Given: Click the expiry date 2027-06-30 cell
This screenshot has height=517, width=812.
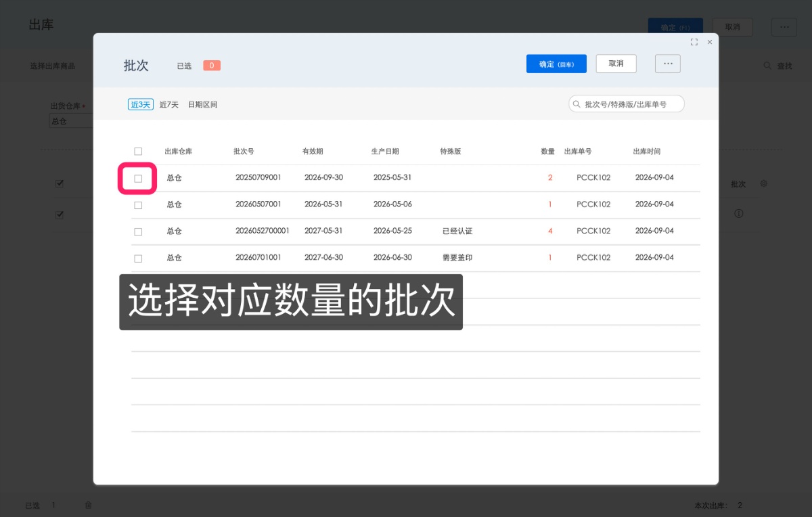Looking at the screenshot, I should (x=323, y=258).
